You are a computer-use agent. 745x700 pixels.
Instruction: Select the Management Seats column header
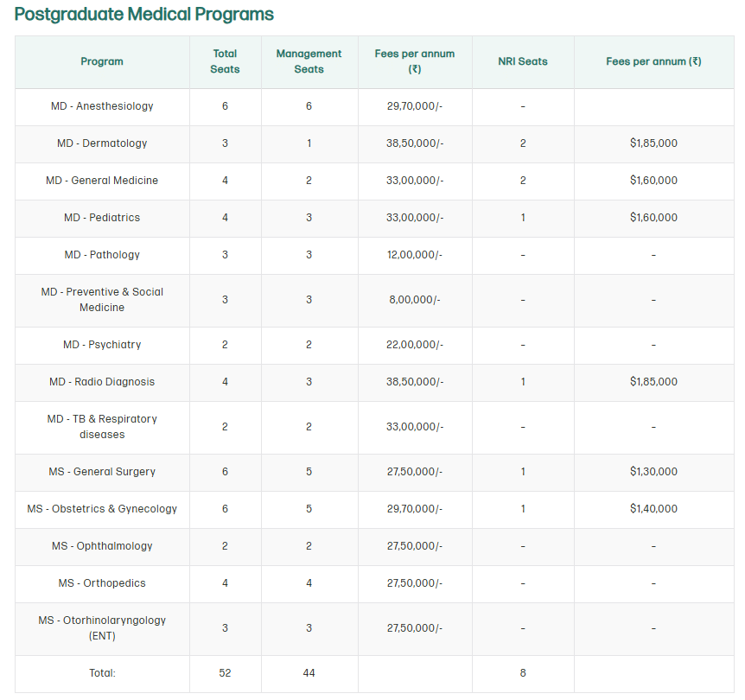(309, 61)
